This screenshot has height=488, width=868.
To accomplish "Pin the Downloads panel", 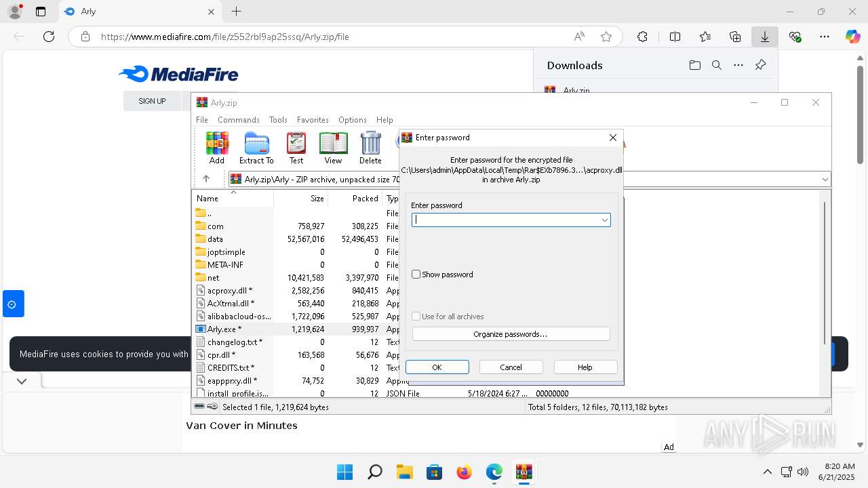I will click(x=760, y=65).
